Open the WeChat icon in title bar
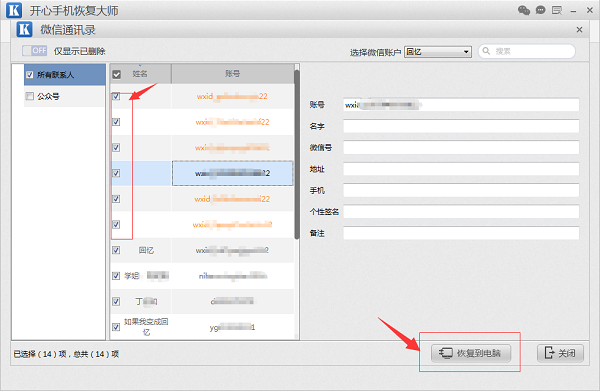Viewport: 600px width, 391px height. (x=524, y=10)
